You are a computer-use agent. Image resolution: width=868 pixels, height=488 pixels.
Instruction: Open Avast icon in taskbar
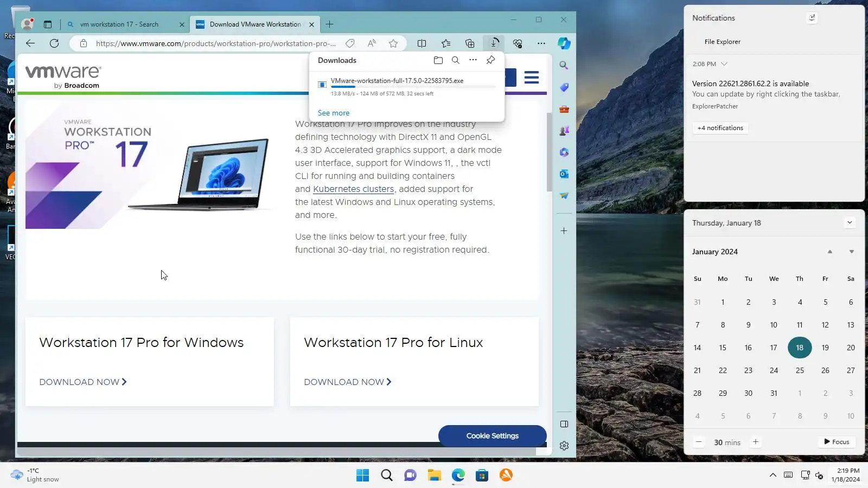coord(506,476)
